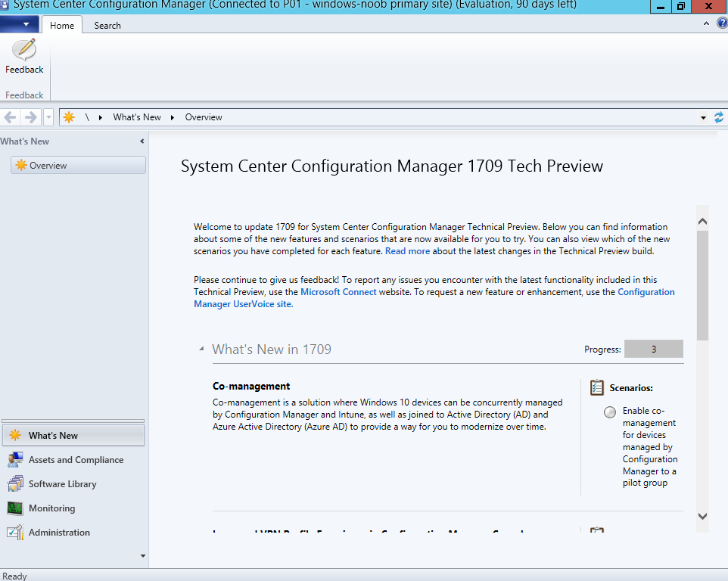
Task: Click the What's New workspace star icon
Action: [15, 435]
